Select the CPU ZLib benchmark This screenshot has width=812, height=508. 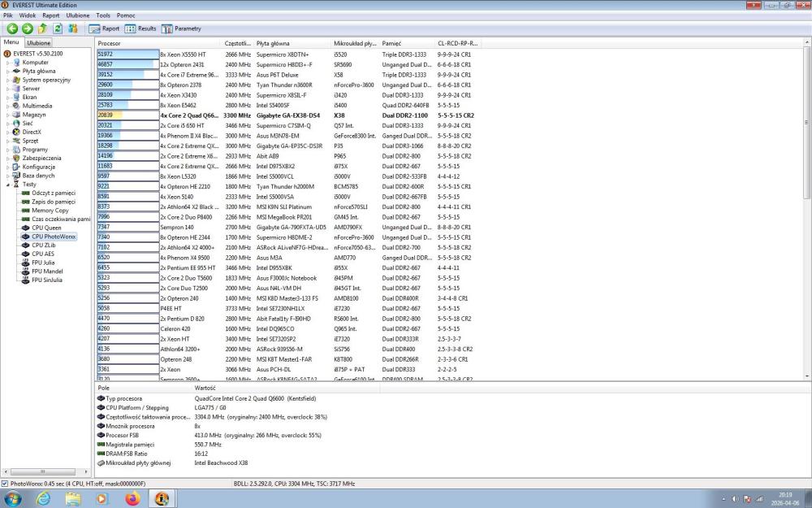pyautogui.click(x=44, y=245)
